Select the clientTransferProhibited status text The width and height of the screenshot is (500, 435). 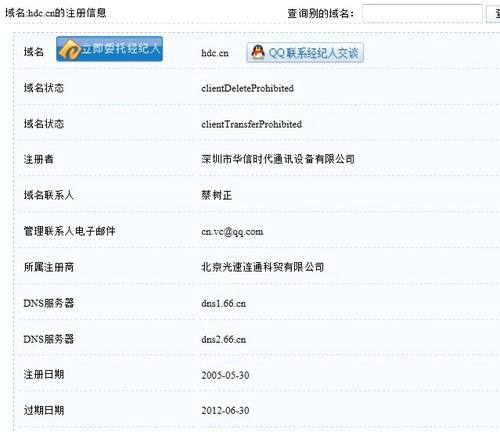[x=251, y=124]
